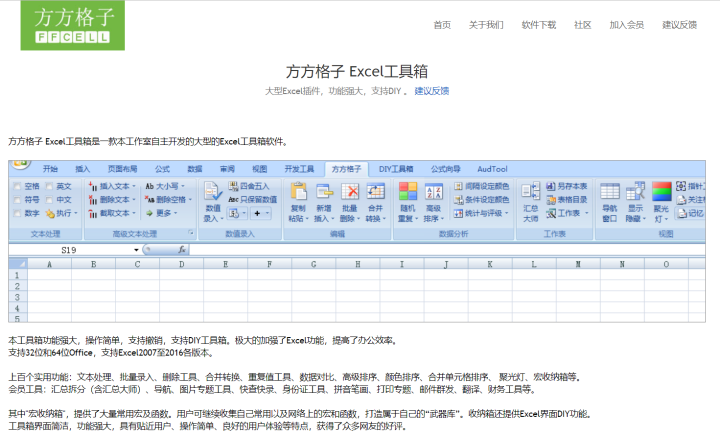Viewport: 720px width, 436px height.
Task: Select column header K
Action: [489, 264]
